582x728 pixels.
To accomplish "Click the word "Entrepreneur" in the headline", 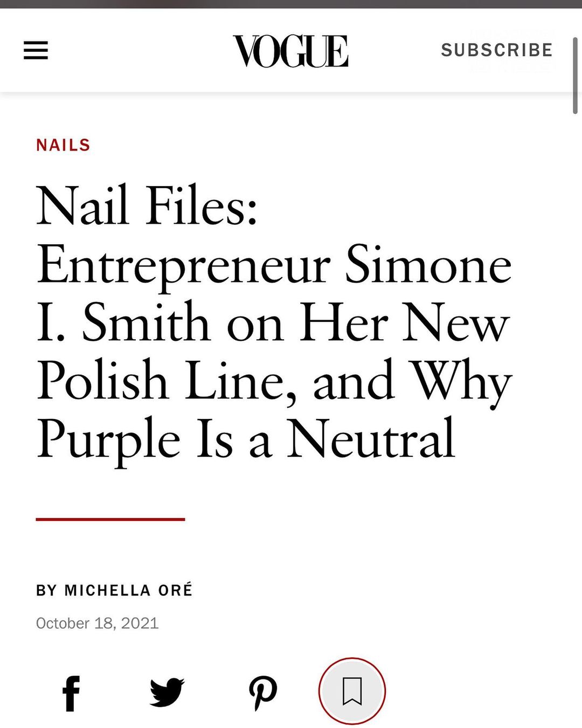I will (x=183, y=264).
